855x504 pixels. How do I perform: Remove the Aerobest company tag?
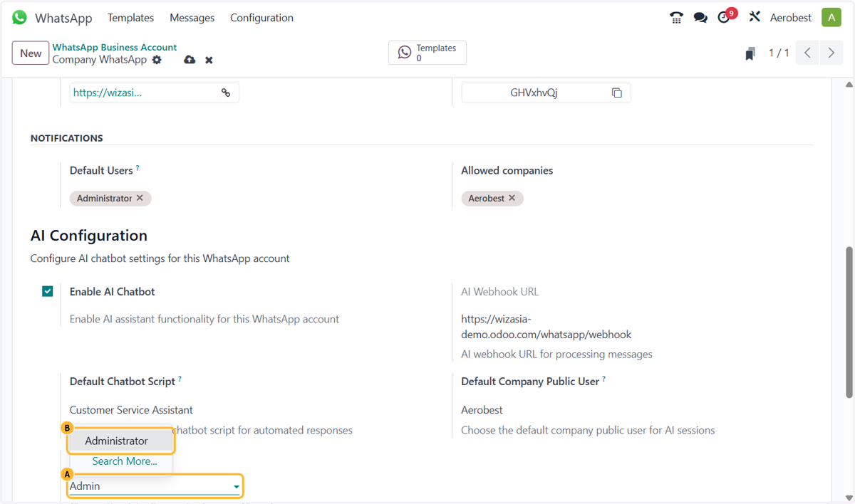pyautogui.click(x=512, y=198)
